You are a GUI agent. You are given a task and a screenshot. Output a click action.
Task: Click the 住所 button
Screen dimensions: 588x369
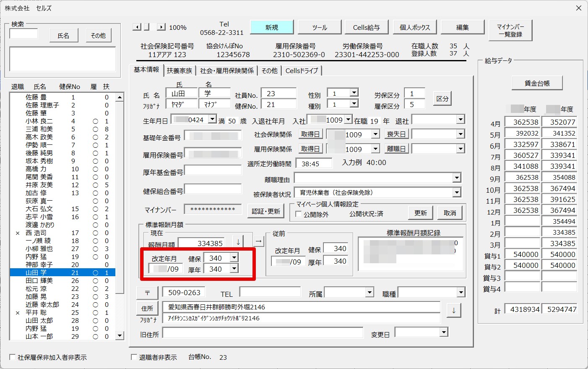click(x=147, y=308)
